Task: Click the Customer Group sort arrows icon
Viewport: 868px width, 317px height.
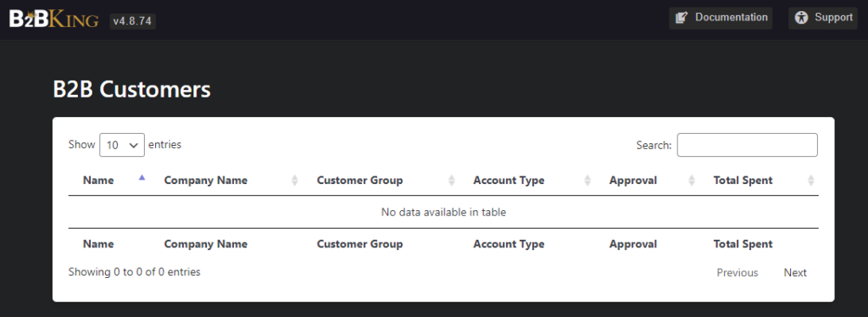Action: 451,181
